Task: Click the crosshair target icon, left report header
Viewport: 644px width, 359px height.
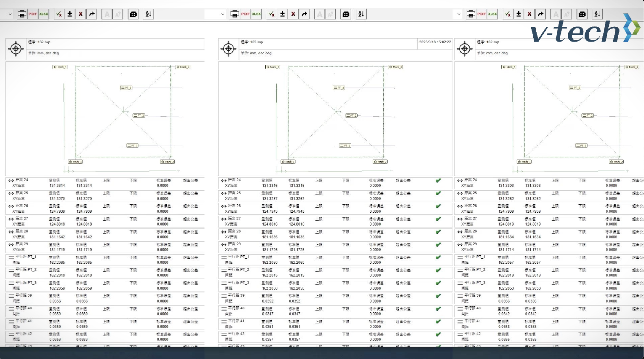Action: click(16, 49)
